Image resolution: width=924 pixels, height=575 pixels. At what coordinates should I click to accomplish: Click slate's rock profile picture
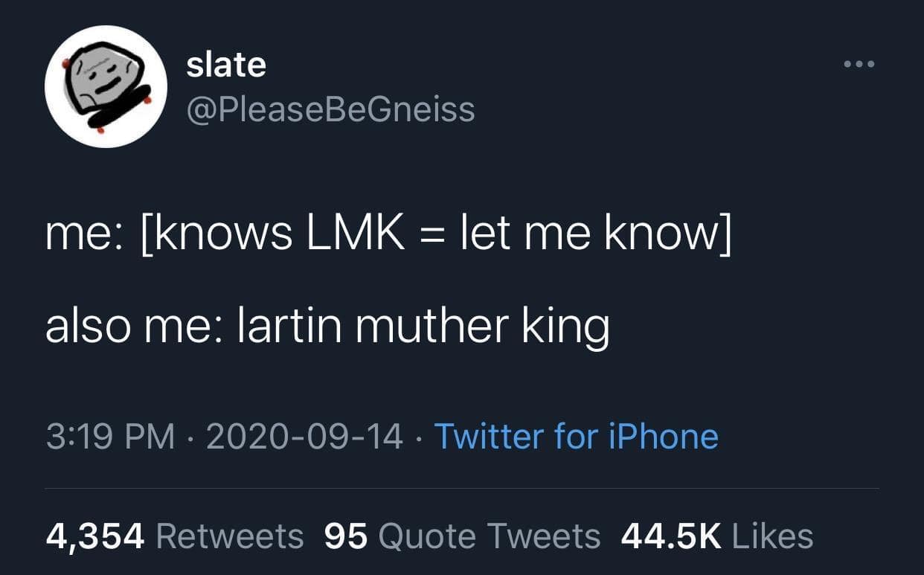(x=106, y=86)
